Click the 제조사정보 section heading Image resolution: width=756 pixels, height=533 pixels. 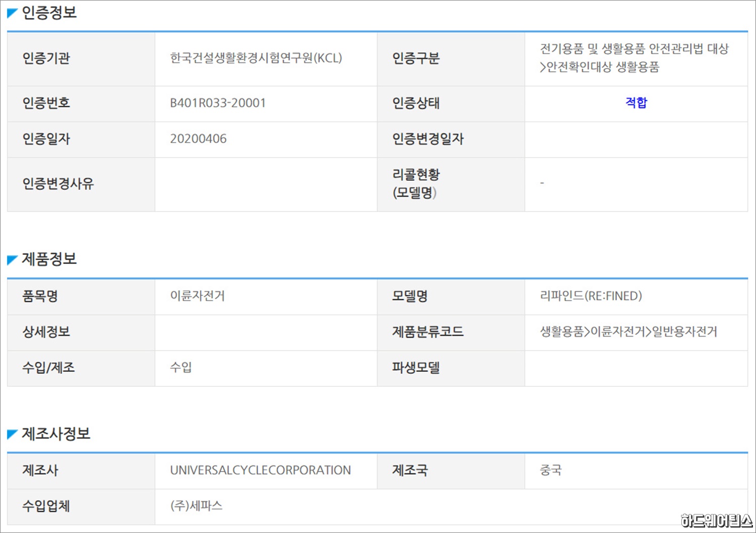[x=56, y=434]
